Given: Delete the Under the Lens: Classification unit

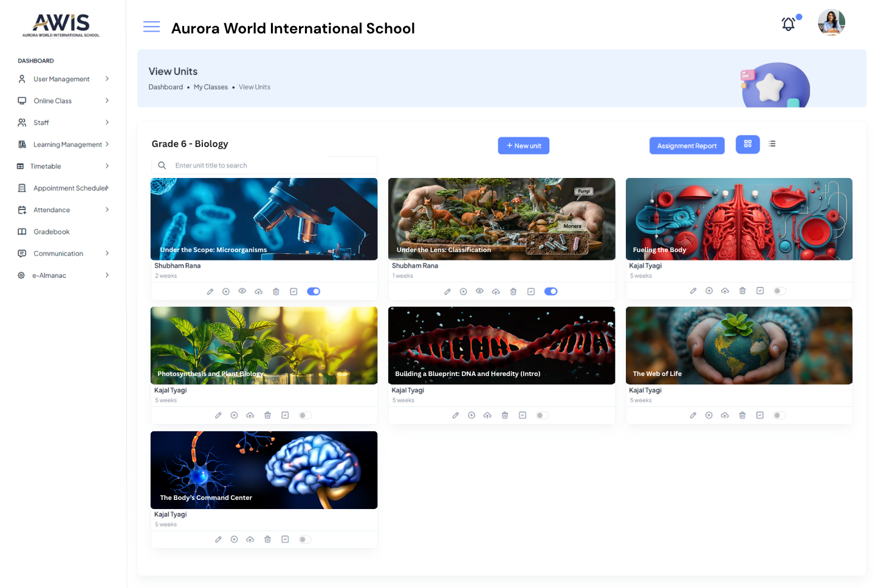Looking at the screenshot, I should pyautogui.click(x=513, y=292).
